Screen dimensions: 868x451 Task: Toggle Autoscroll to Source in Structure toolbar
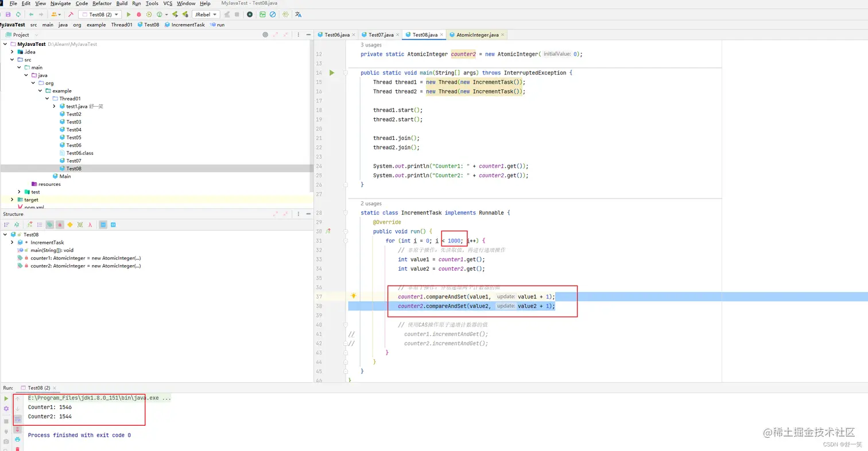[x=103, y=225]
